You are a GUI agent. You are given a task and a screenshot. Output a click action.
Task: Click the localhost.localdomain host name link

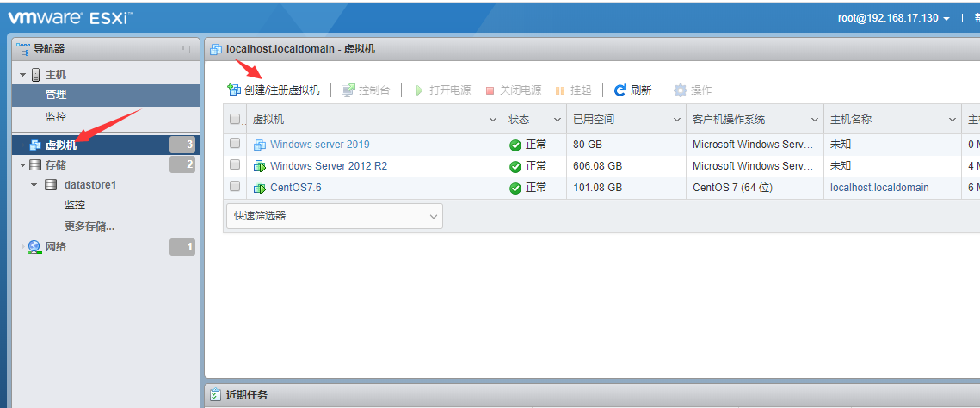point(879,188)
